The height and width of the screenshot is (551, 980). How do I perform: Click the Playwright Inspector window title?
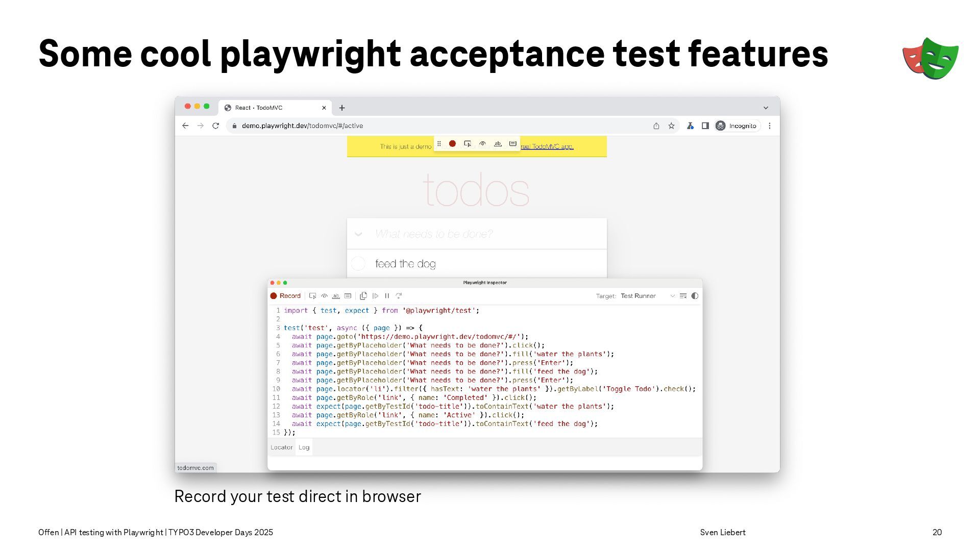(485, 283)
